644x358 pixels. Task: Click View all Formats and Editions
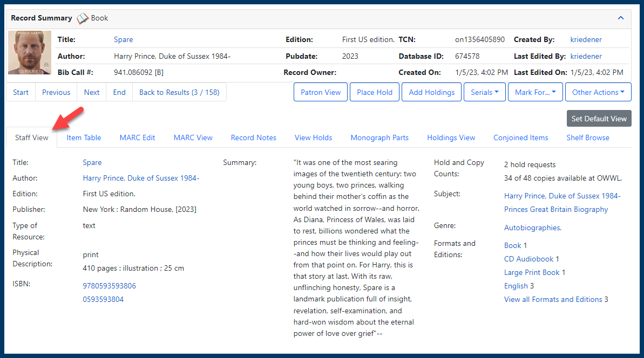[x=553, y=299]
